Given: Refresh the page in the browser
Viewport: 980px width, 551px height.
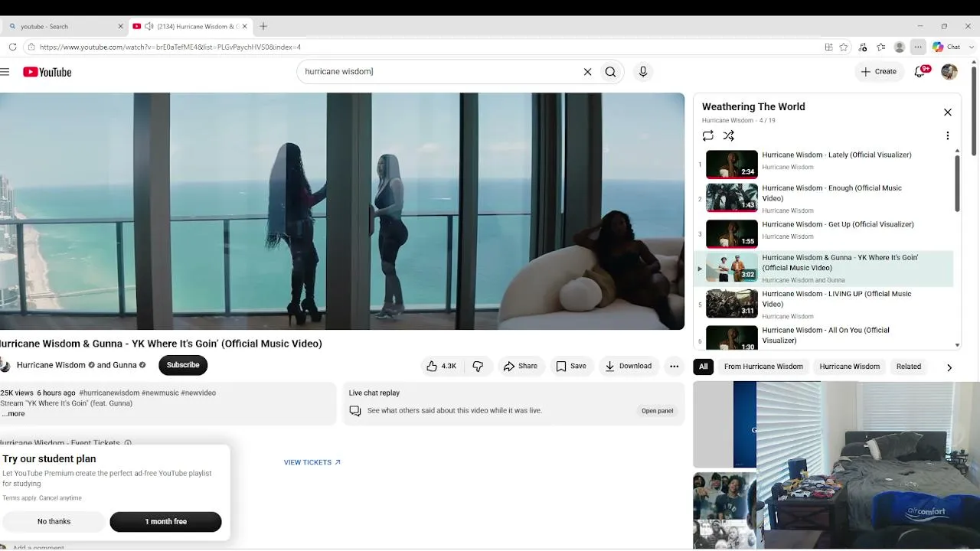Looking at the screenshot, I should coord(12,47).
